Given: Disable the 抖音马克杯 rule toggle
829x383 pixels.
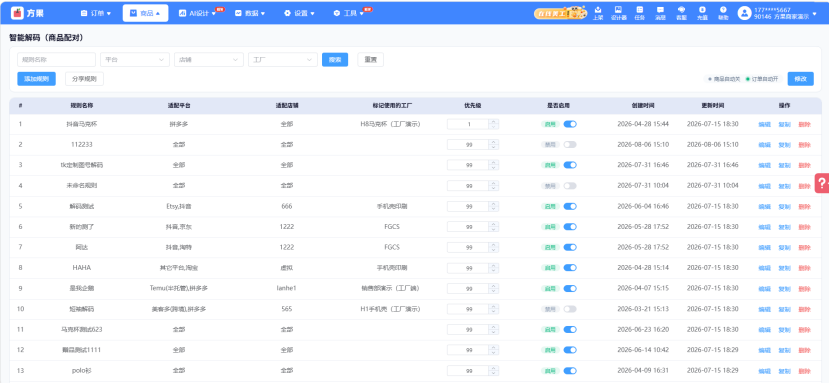Looking at the screenshot, I should pos(570,124).
